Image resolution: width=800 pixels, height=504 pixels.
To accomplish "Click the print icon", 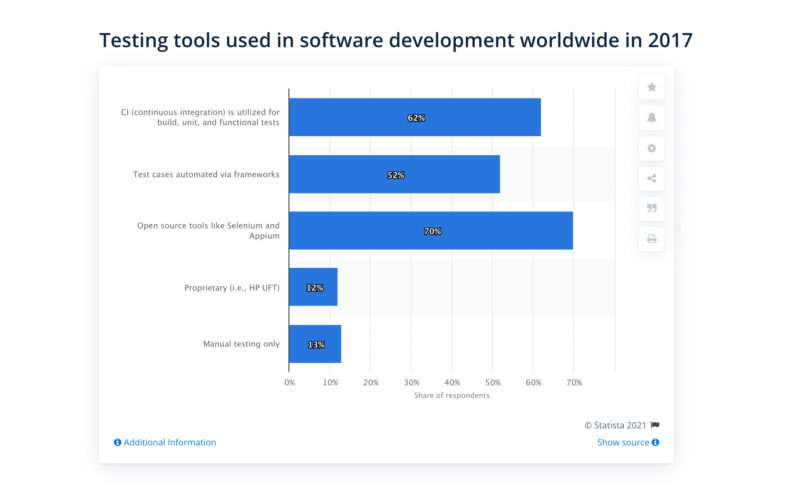I will 651,239.
